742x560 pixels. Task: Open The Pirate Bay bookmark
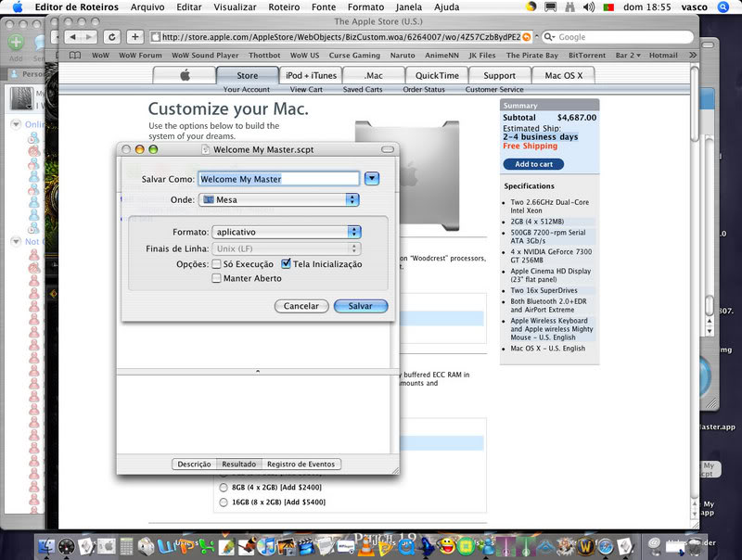tap(531, 56)
